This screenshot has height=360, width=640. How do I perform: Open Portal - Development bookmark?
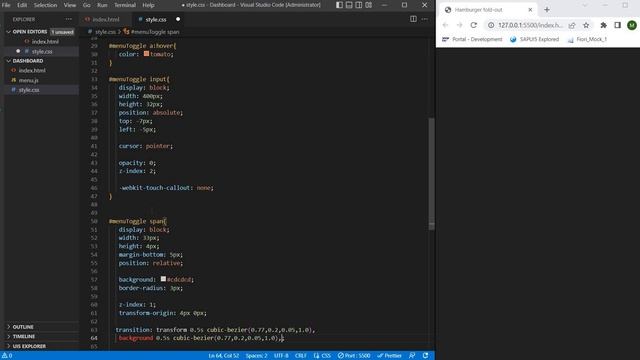click(472, 39)
